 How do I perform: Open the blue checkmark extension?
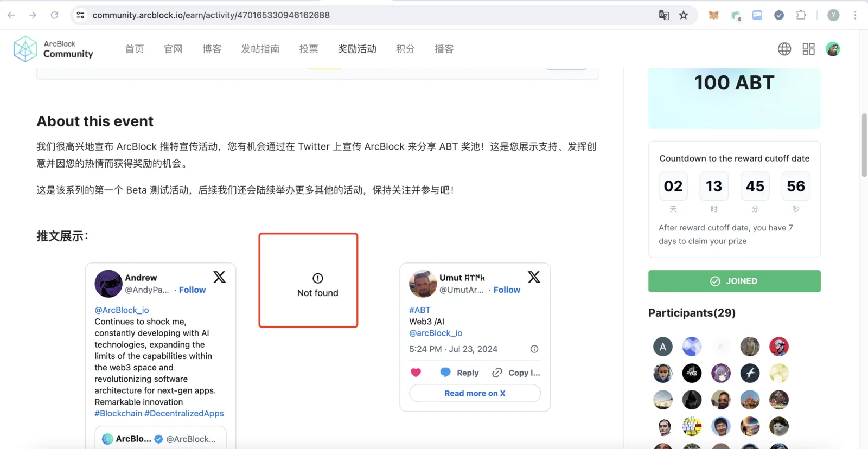779,15
